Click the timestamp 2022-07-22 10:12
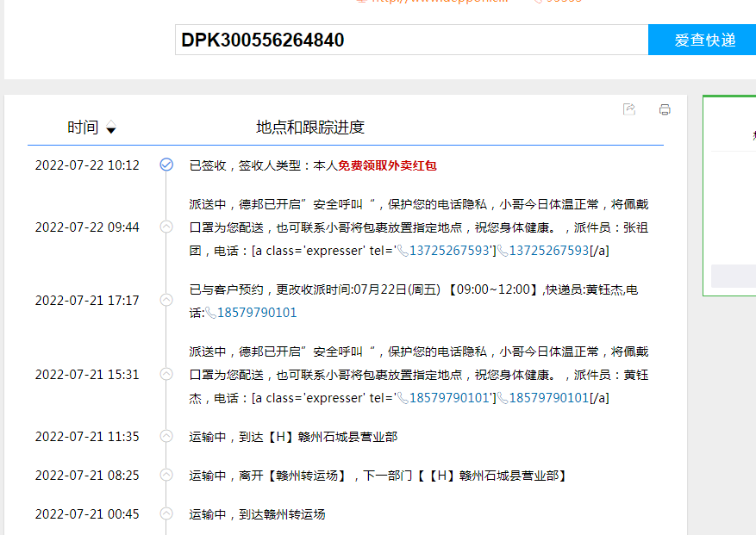Viewport: 756px width, 535px height. 87,165
